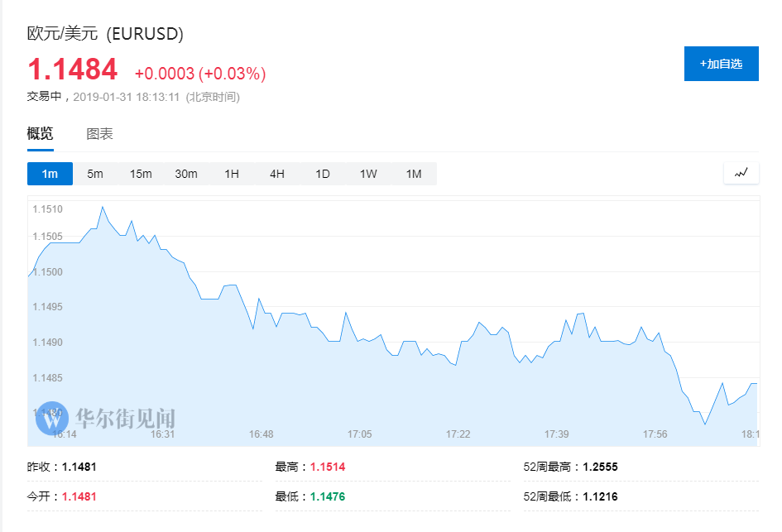Click the 欧元/美元 (EURUSD) title
Viewport: 782px width, 532px height.
pos(105,34)
